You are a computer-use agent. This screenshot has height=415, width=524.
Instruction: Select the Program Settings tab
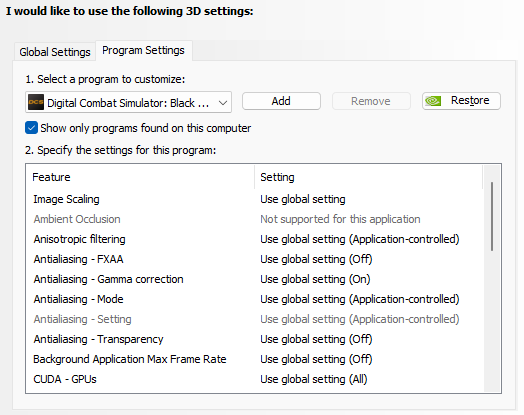143,50
